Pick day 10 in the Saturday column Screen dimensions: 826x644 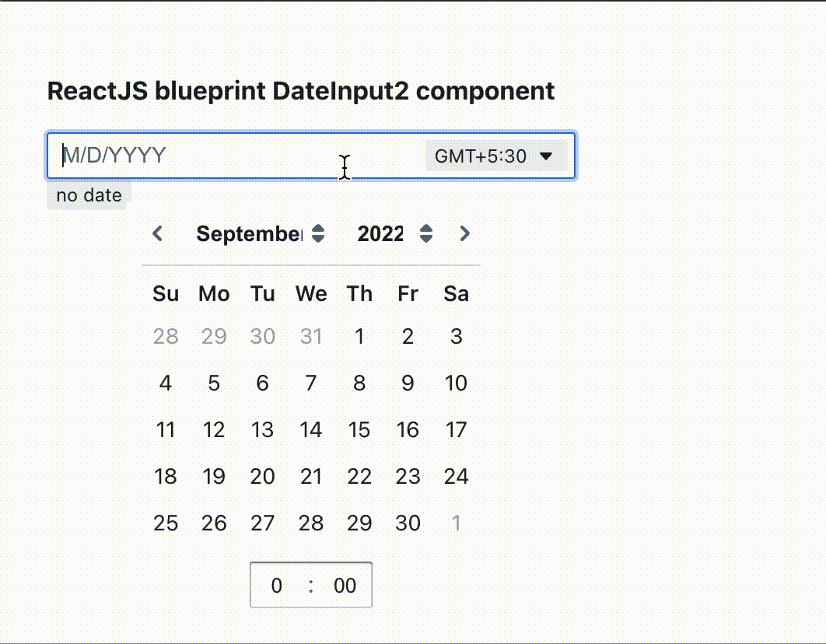pyautogui.click(x=456, y=383)
